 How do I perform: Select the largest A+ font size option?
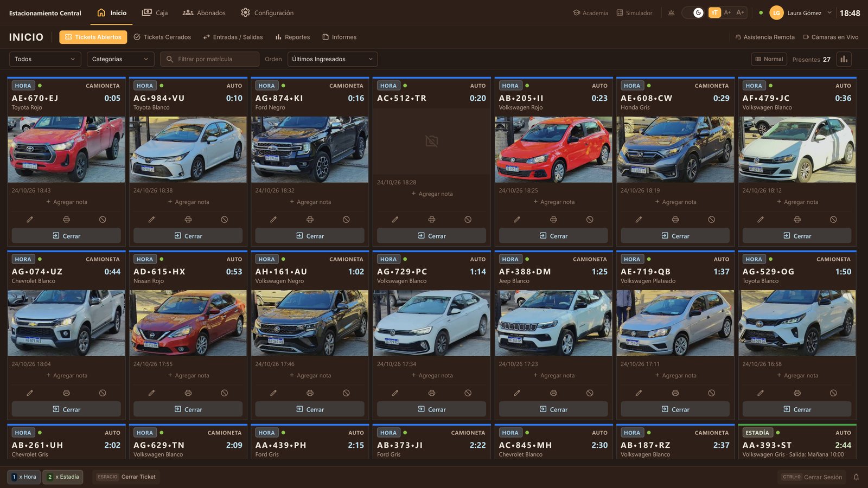[741, 12]
